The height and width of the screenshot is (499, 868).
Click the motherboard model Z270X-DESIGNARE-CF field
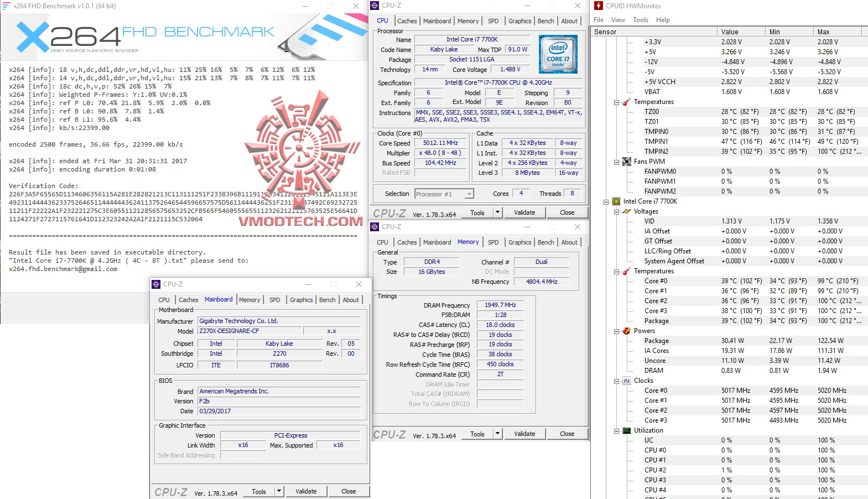point(251,331)
